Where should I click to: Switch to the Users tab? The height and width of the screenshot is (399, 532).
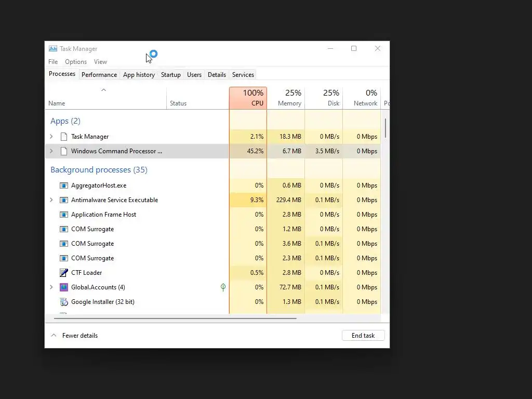(194, 75)
